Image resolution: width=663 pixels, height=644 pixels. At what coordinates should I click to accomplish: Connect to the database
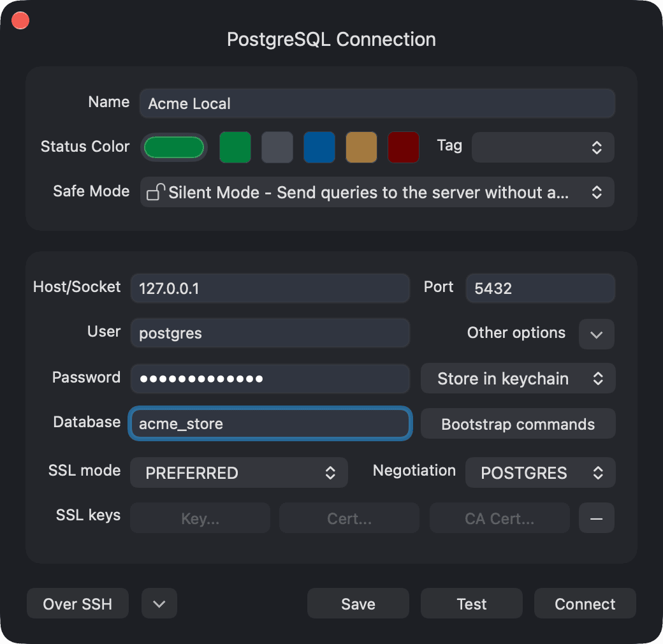(x=585, y=604)
